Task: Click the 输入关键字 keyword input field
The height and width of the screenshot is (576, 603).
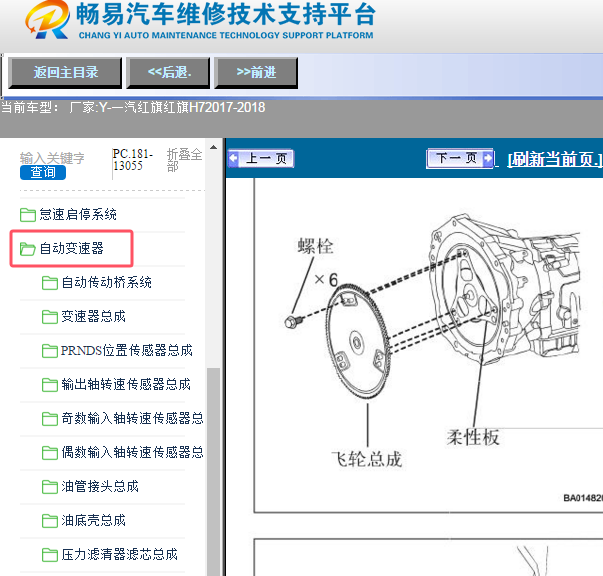Action: tap(52, 158)
